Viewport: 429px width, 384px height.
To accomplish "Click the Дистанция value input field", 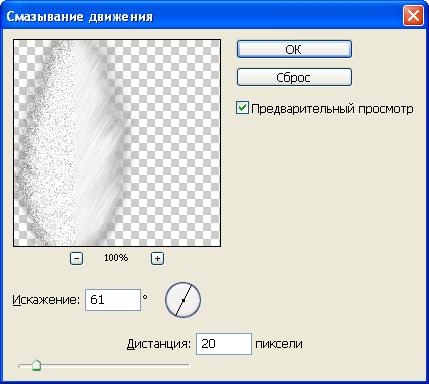I will [224, 344].
